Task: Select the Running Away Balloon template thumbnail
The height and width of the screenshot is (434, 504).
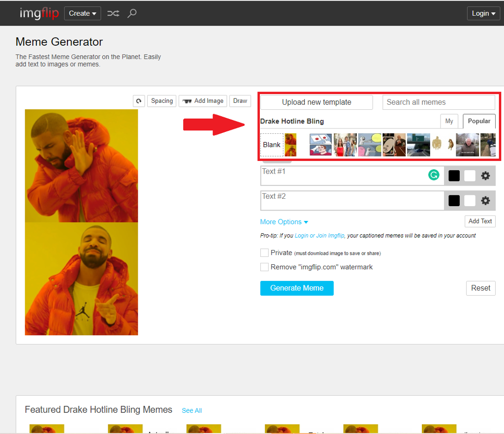Action: pyautogui.click(x=370, y=145)
